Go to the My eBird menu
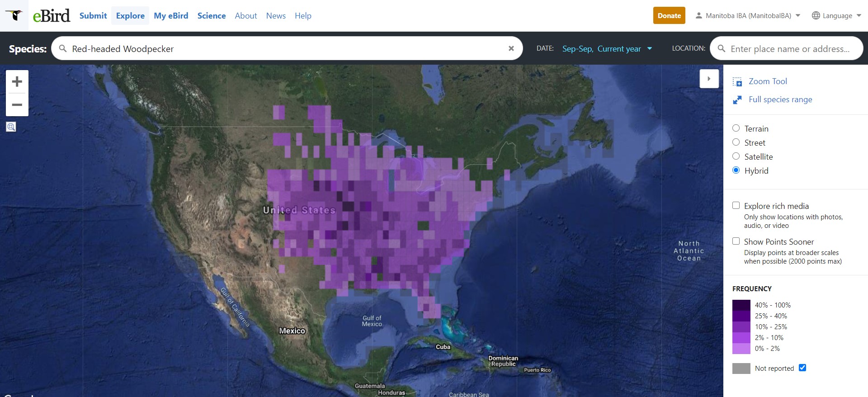This screenshot has height=397, width=868. 171,16
